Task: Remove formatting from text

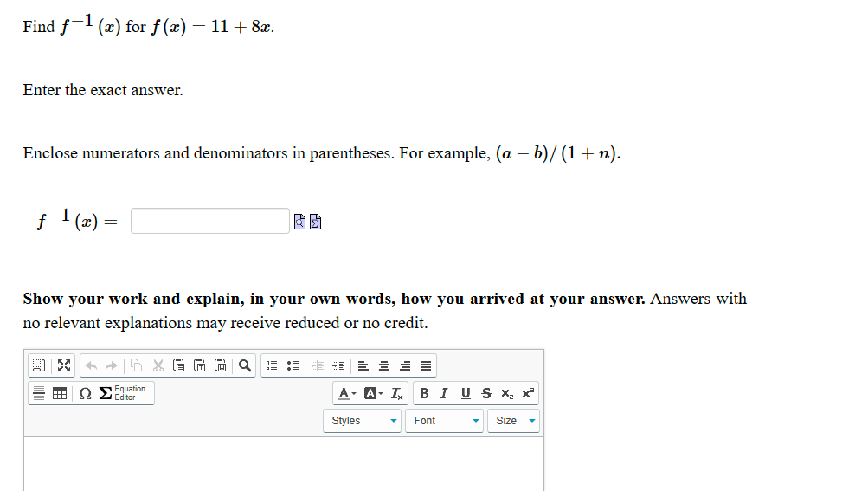Action: click(x=397, y=393)
